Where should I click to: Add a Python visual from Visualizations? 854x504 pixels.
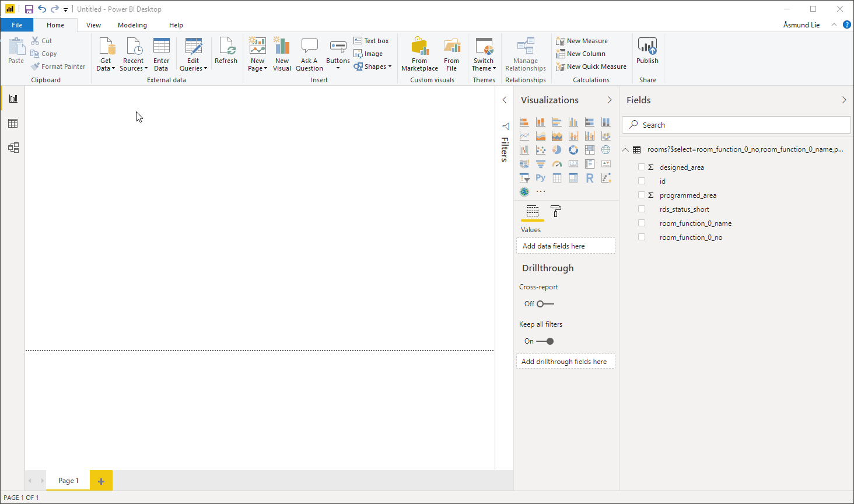tap(541, 178)
